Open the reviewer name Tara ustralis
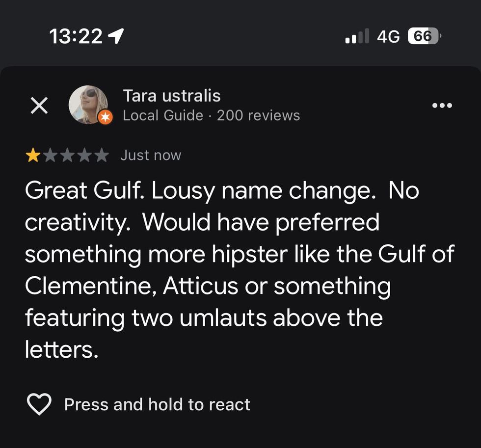 (171, 96)
